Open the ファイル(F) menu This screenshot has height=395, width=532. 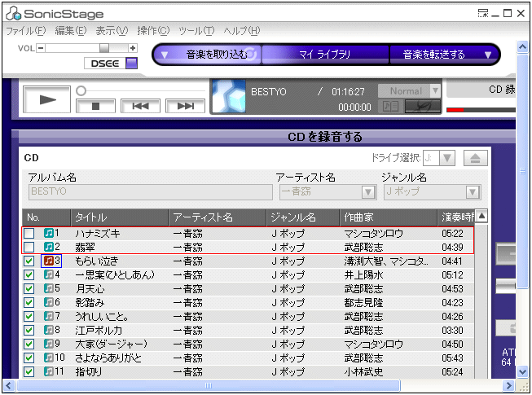point(26,31)
